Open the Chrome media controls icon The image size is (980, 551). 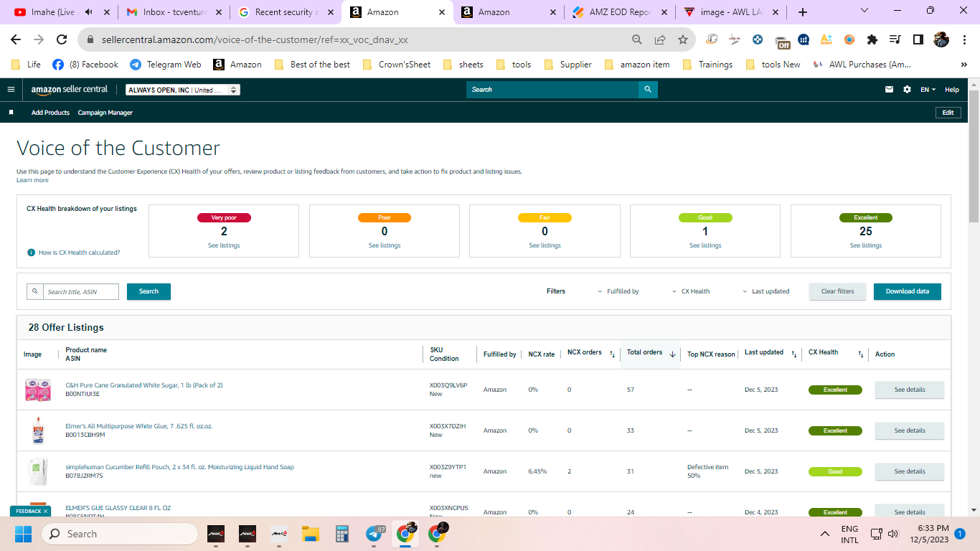(895, 40)
